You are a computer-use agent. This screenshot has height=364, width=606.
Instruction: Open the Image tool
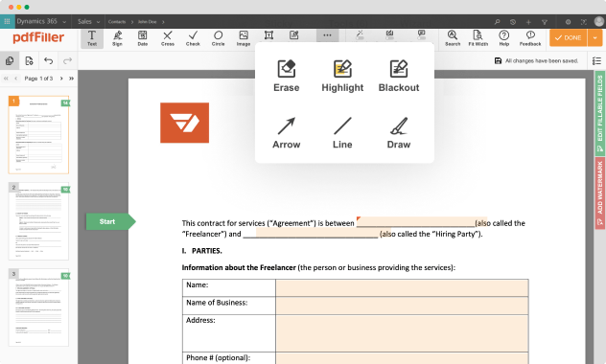(x=244, y=38)
